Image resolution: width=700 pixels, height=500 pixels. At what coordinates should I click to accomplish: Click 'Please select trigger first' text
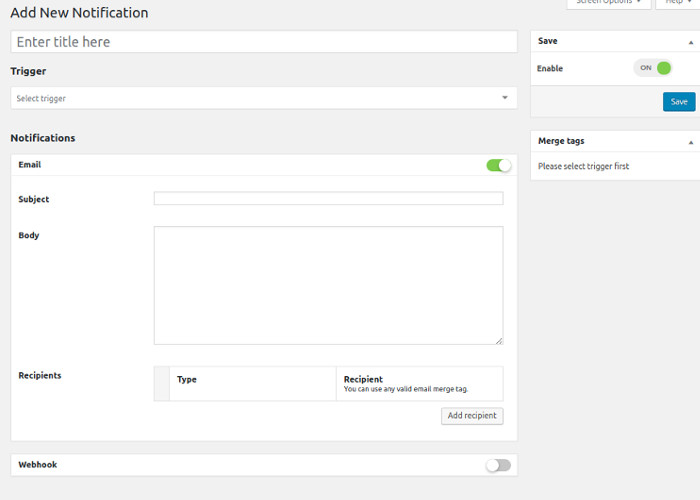(x=583, y=166)
